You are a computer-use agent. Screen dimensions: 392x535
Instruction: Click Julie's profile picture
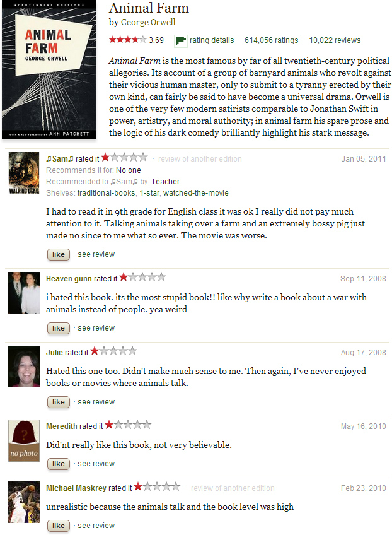pyautogui.click(x=24, y=367)
